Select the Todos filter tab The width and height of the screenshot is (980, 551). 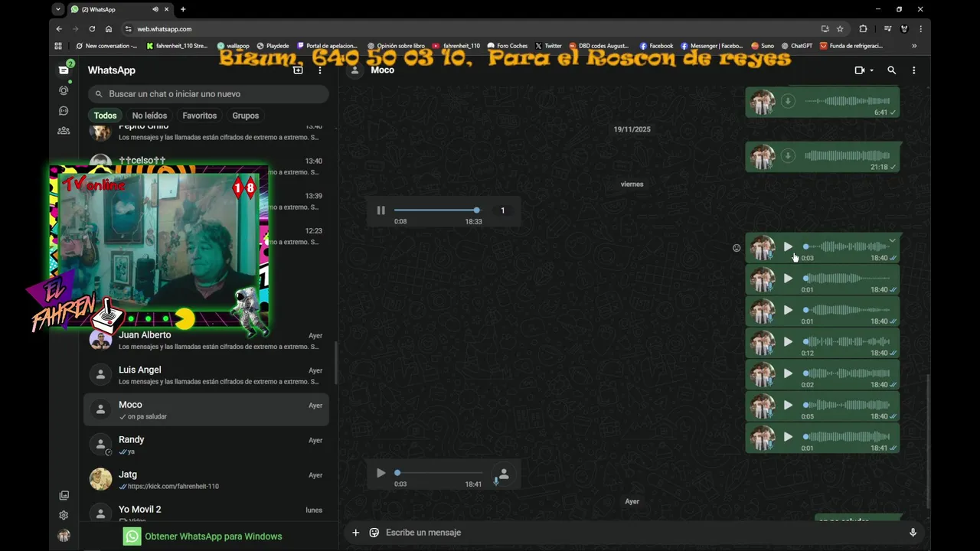tap(105, 116)
